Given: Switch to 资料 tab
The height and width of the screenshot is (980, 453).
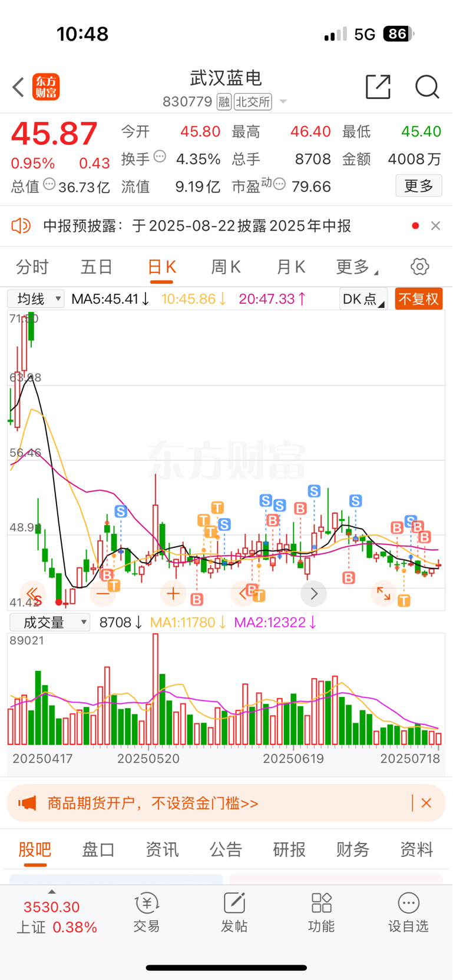Looking at the screenshot, I should point(416,849).
